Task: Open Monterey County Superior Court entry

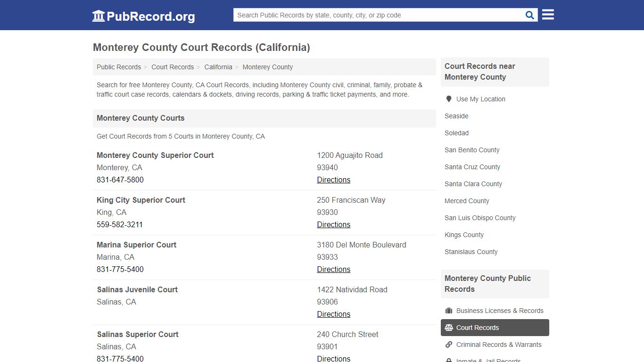Action: pyautogui.click(x=155, y=155)
